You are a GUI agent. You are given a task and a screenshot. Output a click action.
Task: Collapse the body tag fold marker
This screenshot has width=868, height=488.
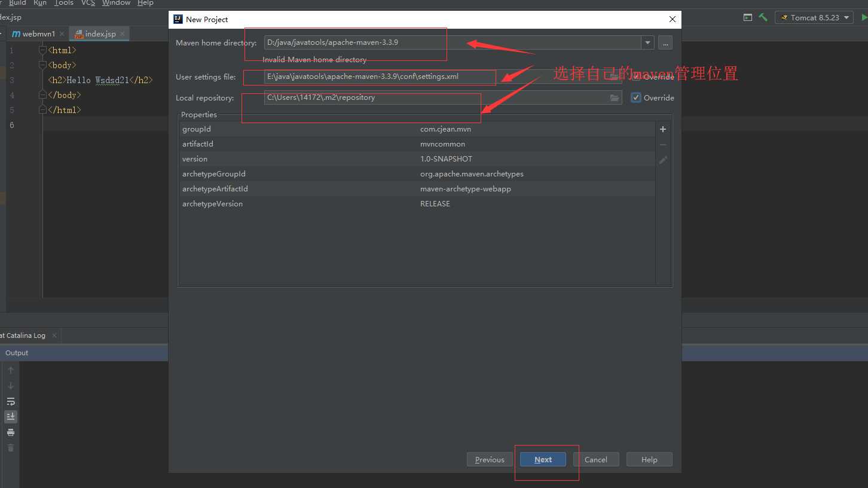42,65
